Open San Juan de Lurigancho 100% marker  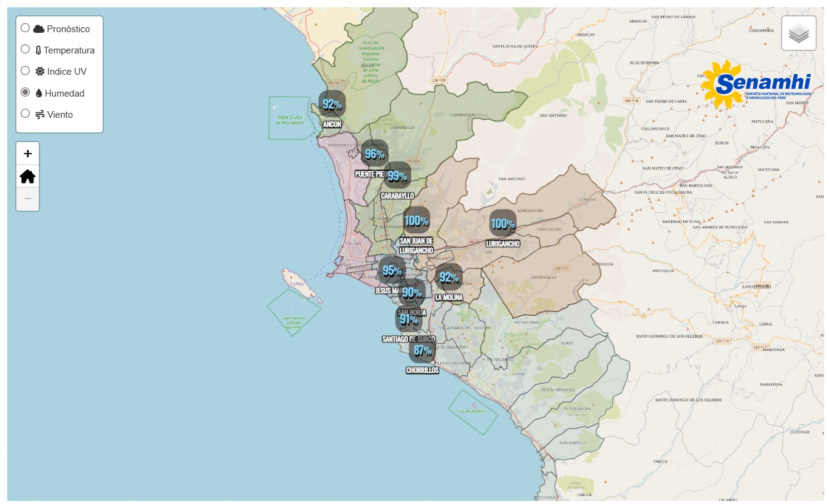pos(416,220)
